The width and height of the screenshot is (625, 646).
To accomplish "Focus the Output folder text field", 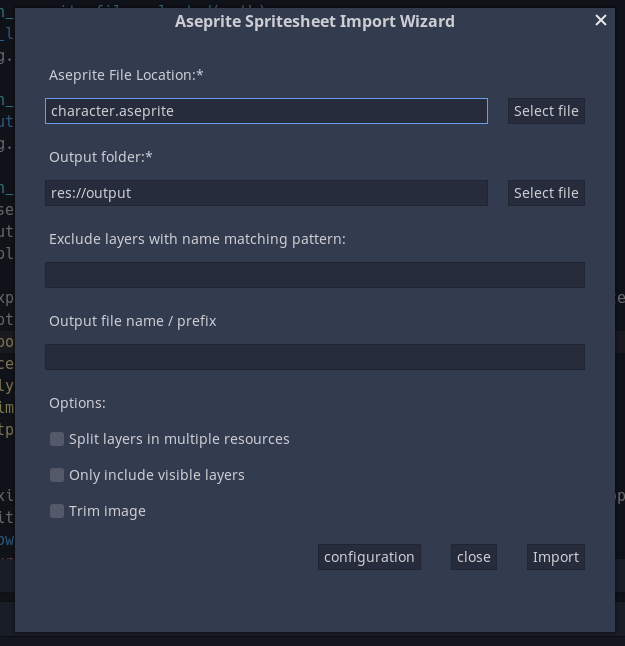I will [266, 193].
